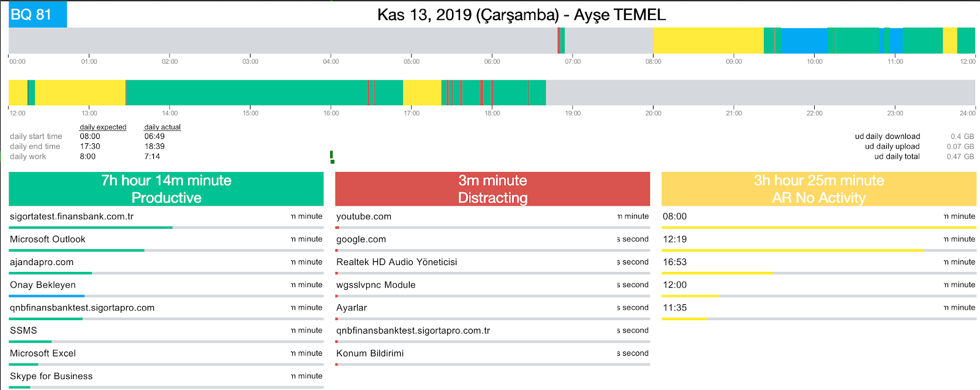This screenshot has height=390, width=980.
Task: Select the Onay Bekleyen row
Action: (x=43, y=285)
